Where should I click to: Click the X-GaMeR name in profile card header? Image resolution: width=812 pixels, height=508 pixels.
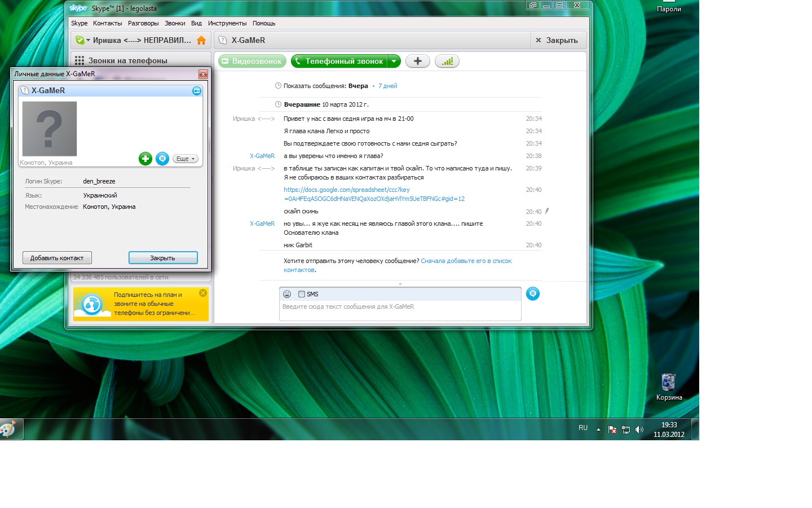coord(48,90)
